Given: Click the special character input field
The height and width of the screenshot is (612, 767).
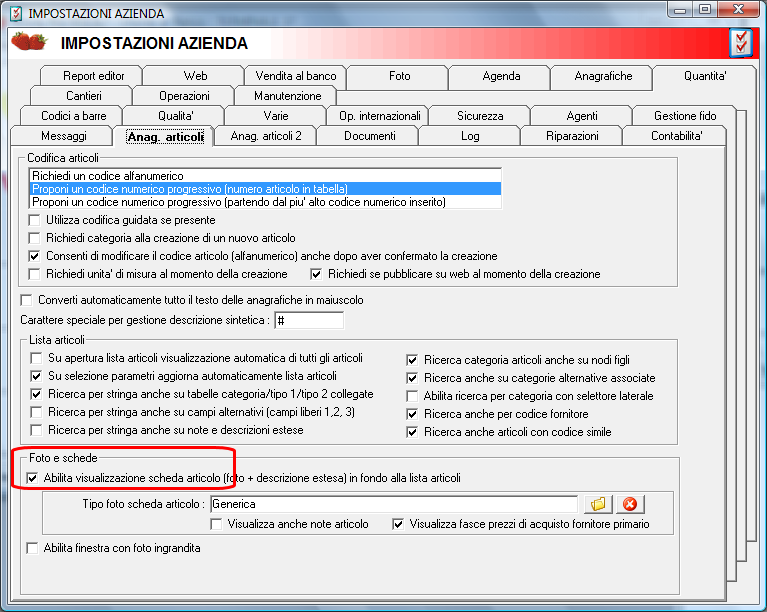Looking at the screenshot, I should 309,320.
